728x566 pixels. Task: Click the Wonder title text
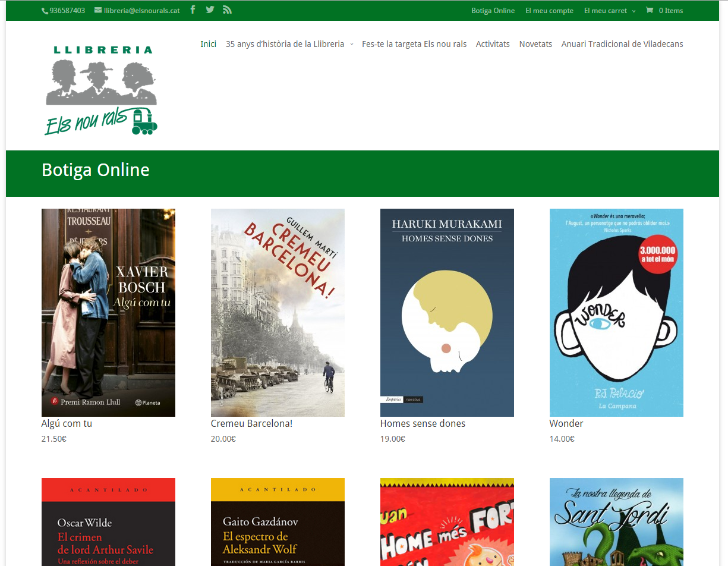(566, 424)
